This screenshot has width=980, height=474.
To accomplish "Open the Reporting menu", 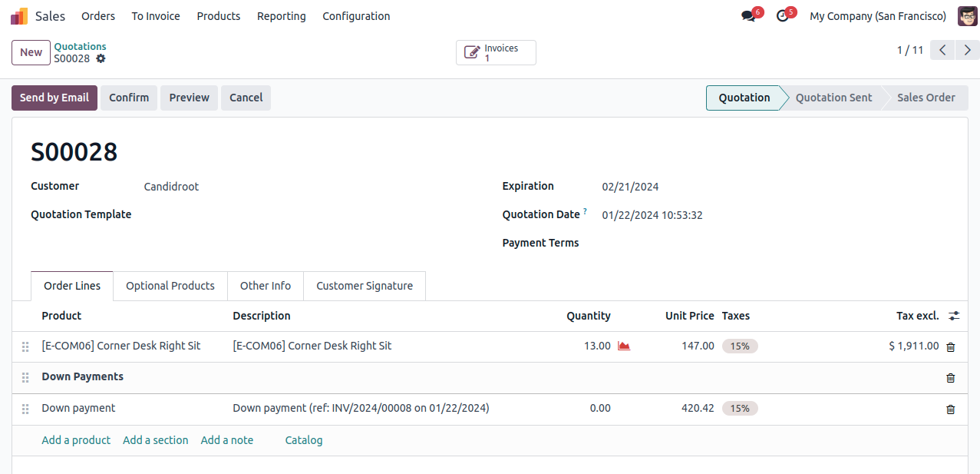I will coord(281,16).
